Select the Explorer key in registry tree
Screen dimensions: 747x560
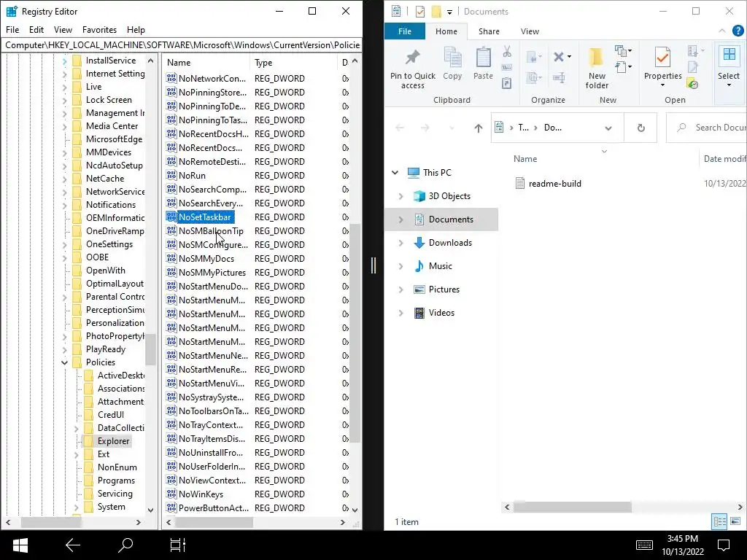[x=113, y=441]
